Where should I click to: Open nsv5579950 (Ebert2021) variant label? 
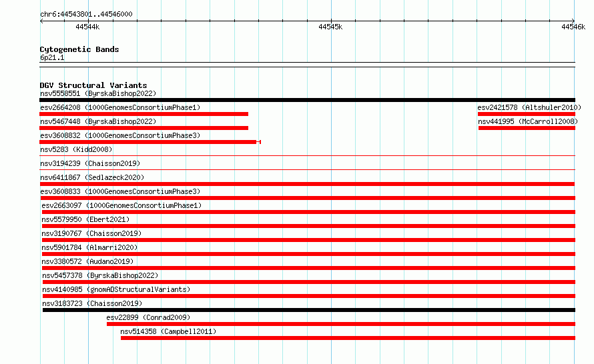pyautogui.click(x=85, y=219)
